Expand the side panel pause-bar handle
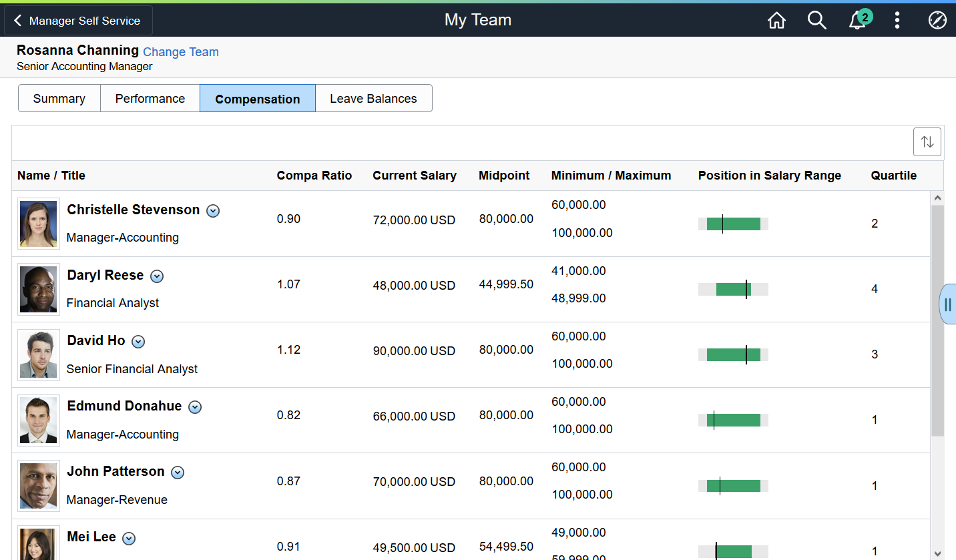 948,304
